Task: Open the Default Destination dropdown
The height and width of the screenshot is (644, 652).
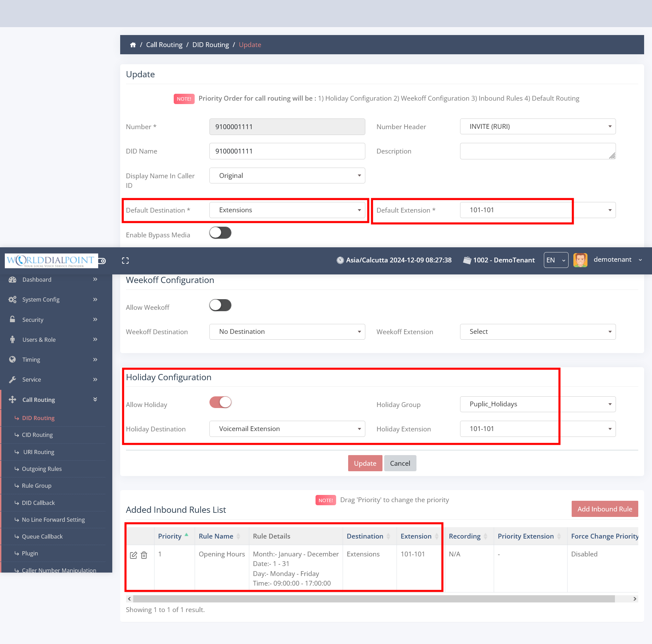Action: tap(287, 210)
